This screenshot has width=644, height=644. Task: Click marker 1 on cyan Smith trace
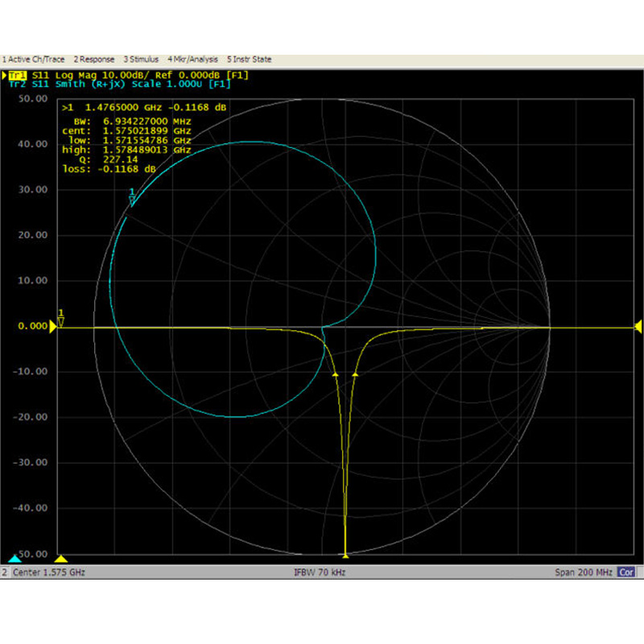132,198
